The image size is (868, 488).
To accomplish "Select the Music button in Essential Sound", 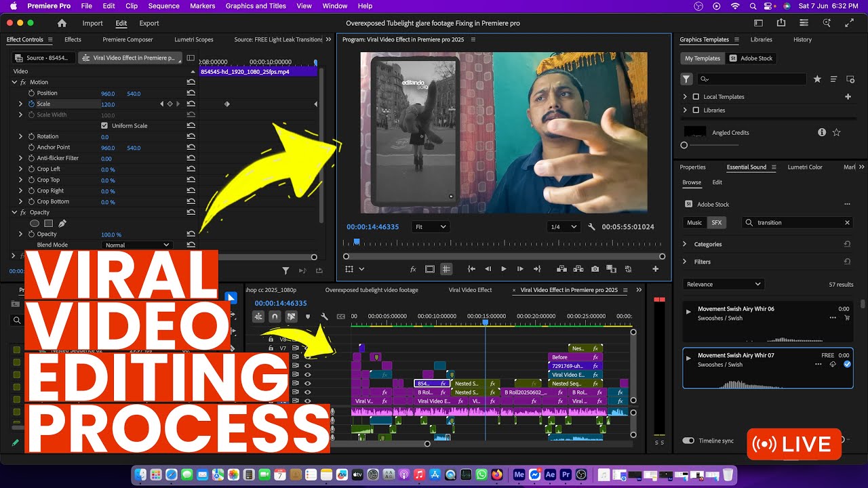I will [x=694, y=222].
